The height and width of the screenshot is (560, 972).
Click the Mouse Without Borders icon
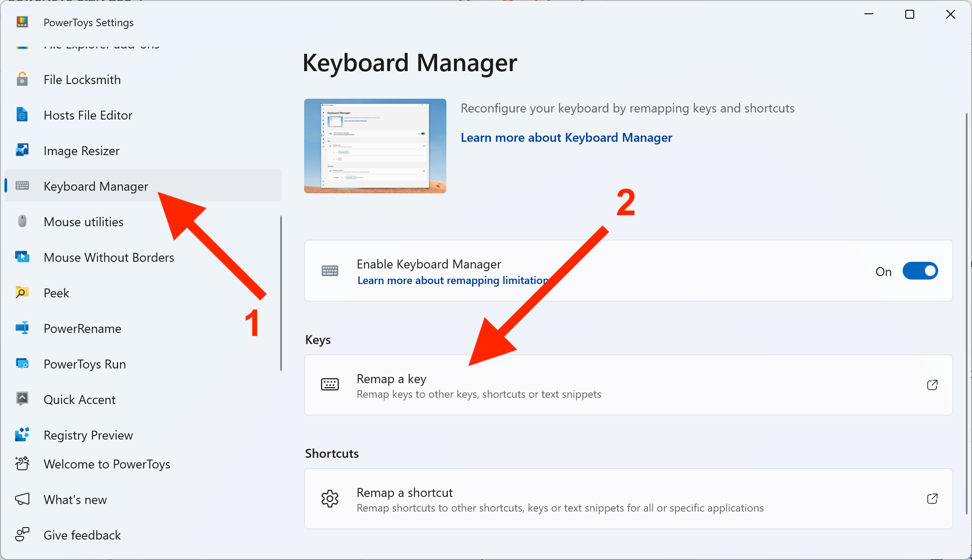pyautogui.click(x=22, y=257)
